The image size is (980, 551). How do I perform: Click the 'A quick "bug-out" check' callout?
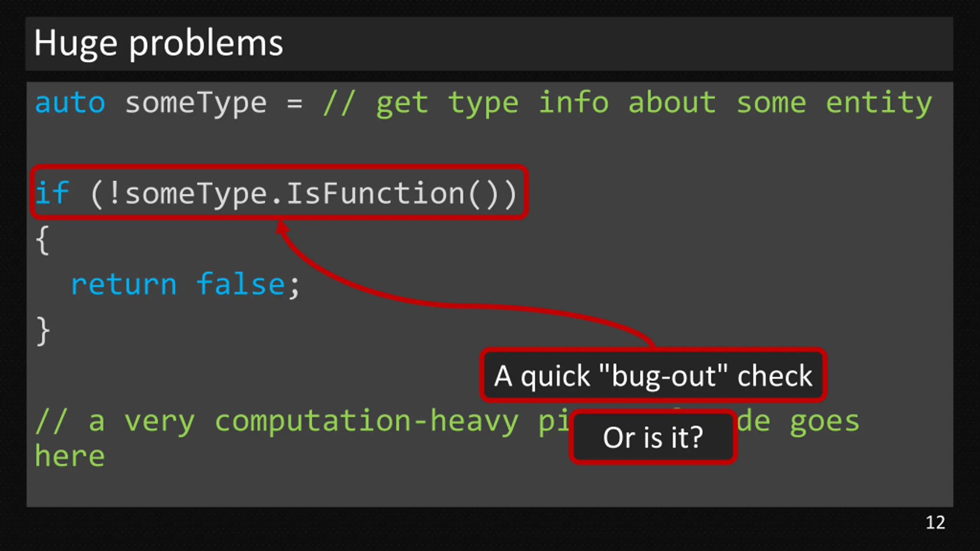pos(653,375)
